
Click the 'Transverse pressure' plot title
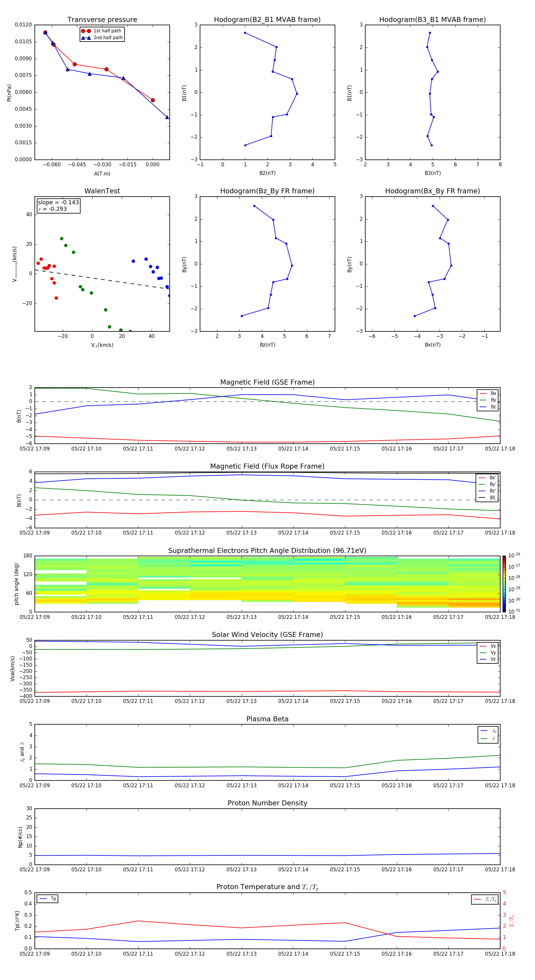(102, 20)
